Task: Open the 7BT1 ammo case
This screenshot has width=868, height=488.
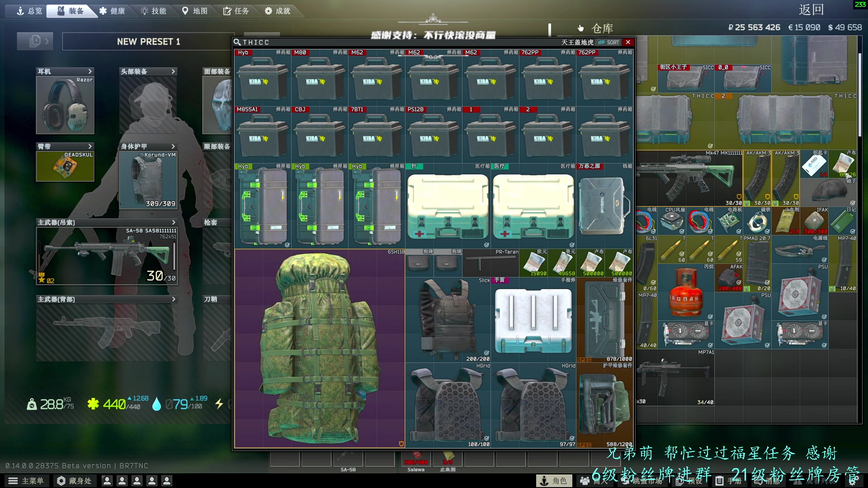Action: [x=377, y=134]
